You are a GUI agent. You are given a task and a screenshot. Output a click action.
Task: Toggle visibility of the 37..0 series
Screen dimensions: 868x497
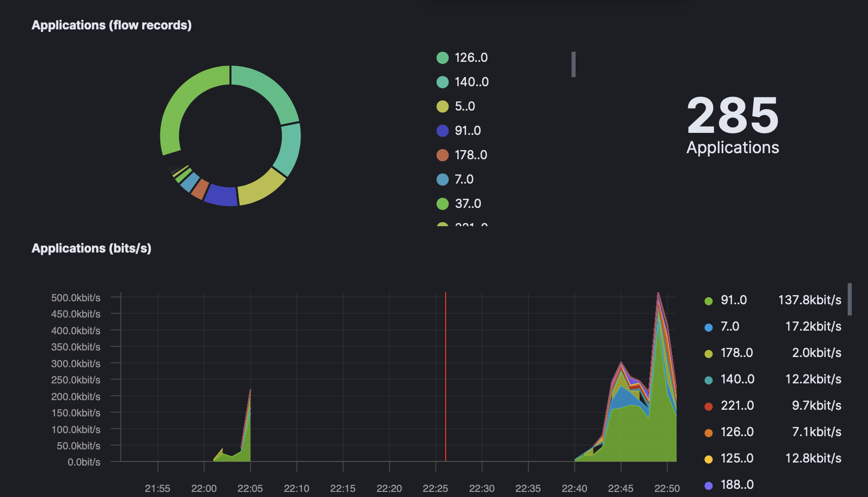click(468, 203)
